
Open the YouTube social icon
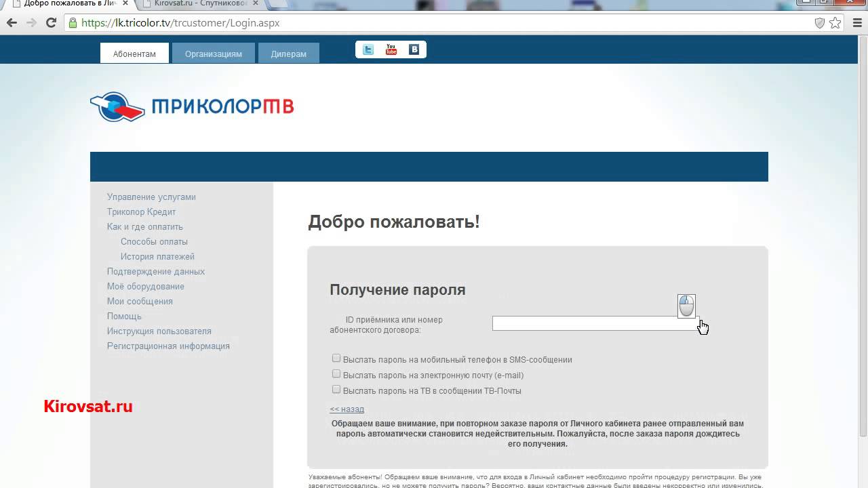[391, 49]
